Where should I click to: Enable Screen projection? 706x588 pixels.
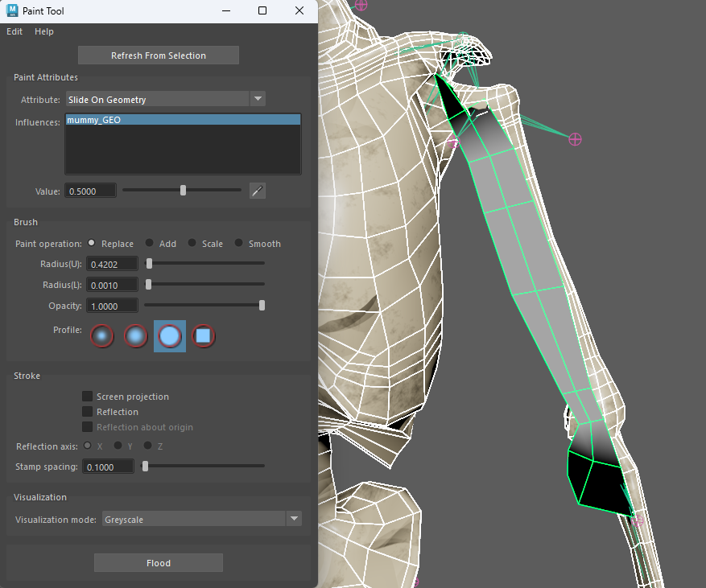pos(87,396)
